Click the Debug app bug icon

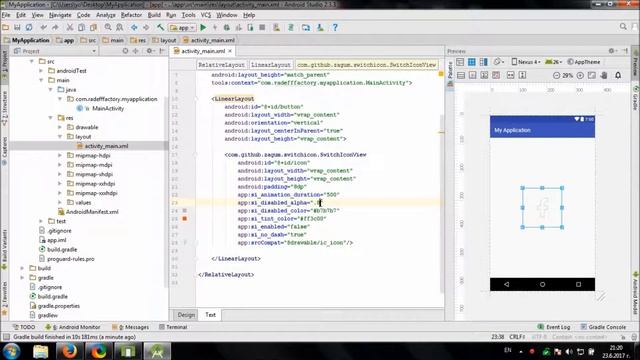coord(227,28)
